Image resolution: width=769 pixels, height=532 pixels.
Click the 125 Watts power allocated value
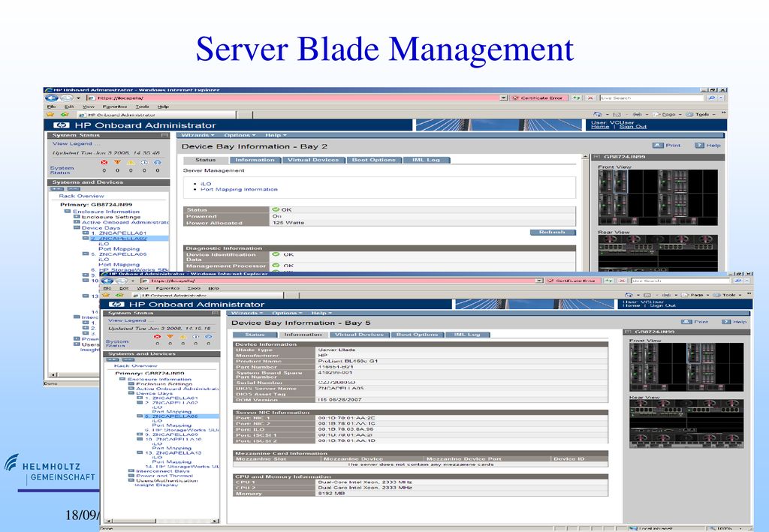coord(288,223)
